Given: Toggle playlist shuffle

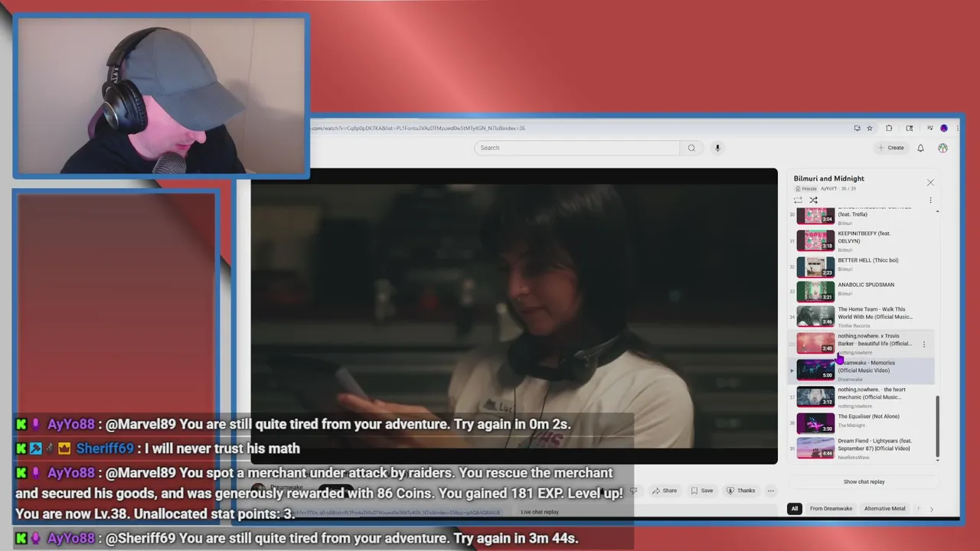Looking at the screenshot, I should 813,200.
